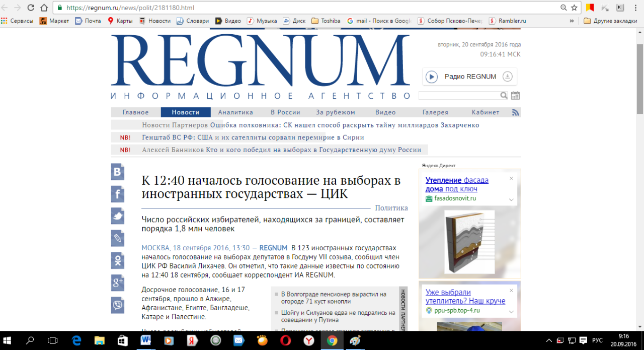Share the article on LiveJournal
The height and width of the screenshot is (350, 644).
pyautogui.click(x=118, y=238)
